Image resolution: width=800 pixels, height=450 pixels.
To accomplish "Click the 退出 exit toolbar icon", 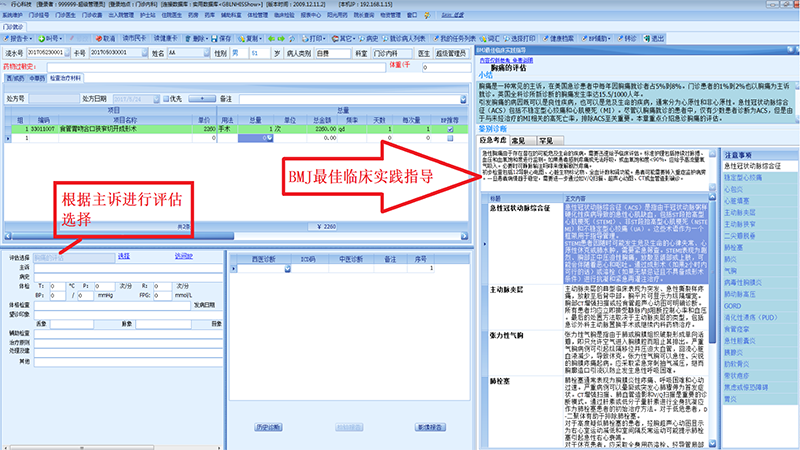I will pos(647,39).
